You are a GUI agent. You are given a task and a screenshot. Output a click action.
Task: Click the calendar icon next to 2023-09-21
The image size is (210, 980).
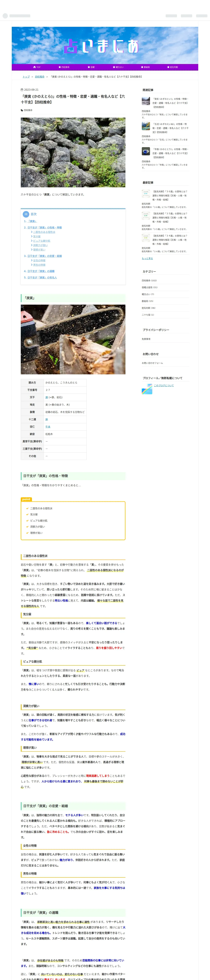22,90
